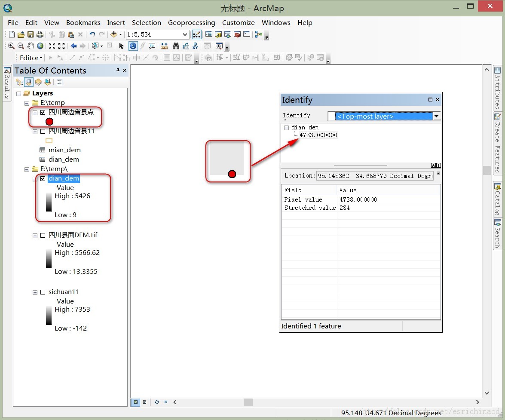Screen dimensions: 505x420
Task: Click the TOC Options icon
Action: (x=60, y=82)
